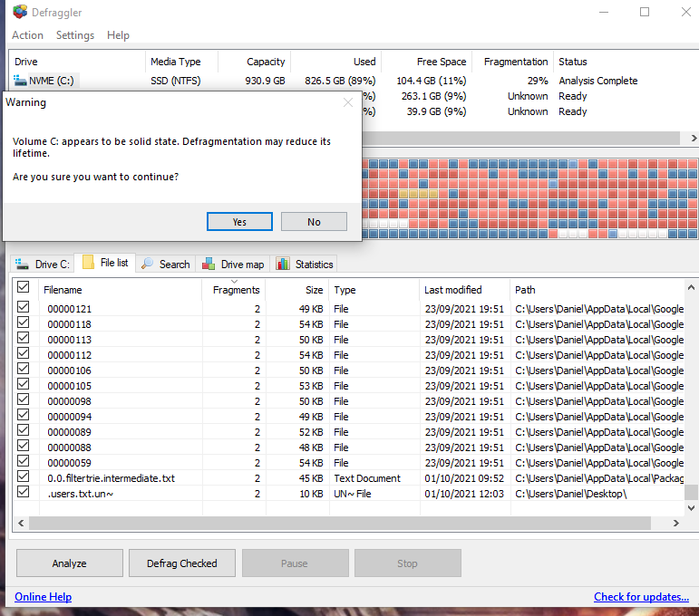Select the file row 00000088
The image size is (699, 616).
click(350, 448)
